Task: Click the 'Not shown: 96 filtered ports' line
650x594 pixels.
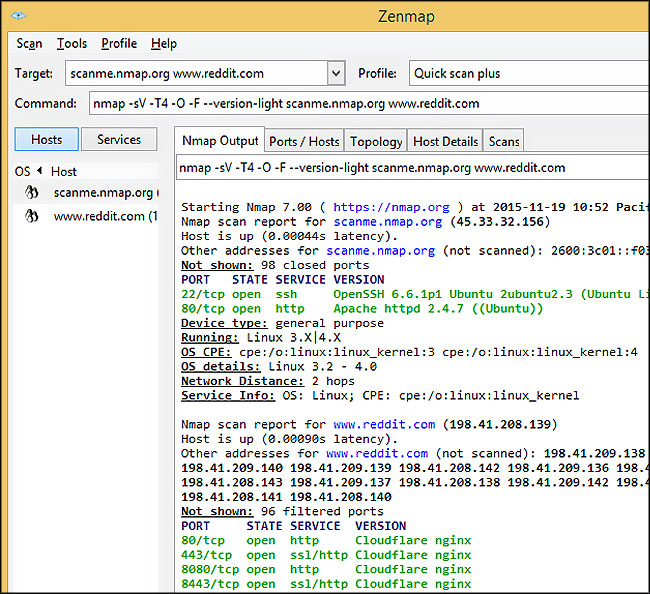Action: point(282,511)
